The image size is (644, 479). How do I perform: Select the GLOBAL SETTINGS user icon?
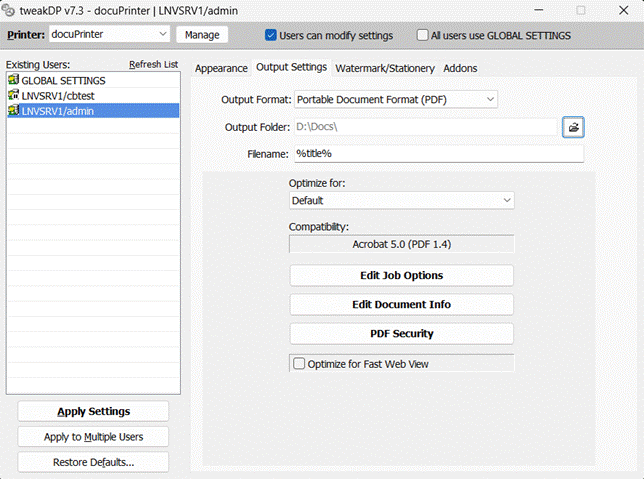(14, 81)
